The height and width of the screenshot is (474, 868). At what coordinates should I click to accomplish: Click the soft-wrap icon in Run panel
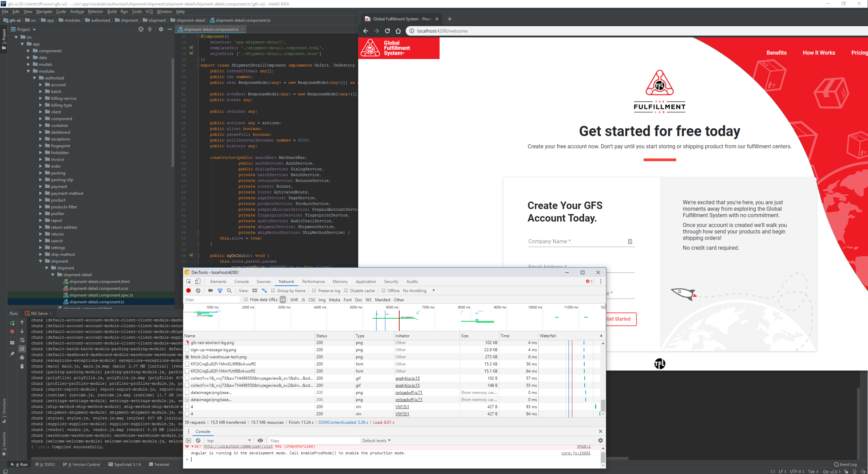pyautogui.click(x=22, y=340)
